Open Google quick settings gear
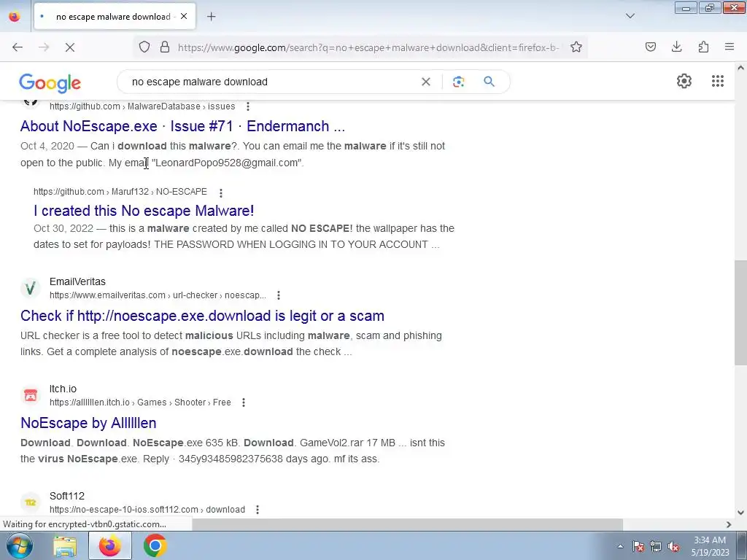This screenshot has height=560, width=747. (x=684, y=81)
